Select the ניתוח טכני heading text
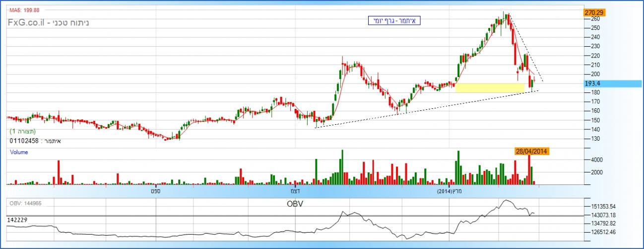Image resolution: width=644 pixels, height=249 pixels. pyautogui.click(x=68, y=23)
